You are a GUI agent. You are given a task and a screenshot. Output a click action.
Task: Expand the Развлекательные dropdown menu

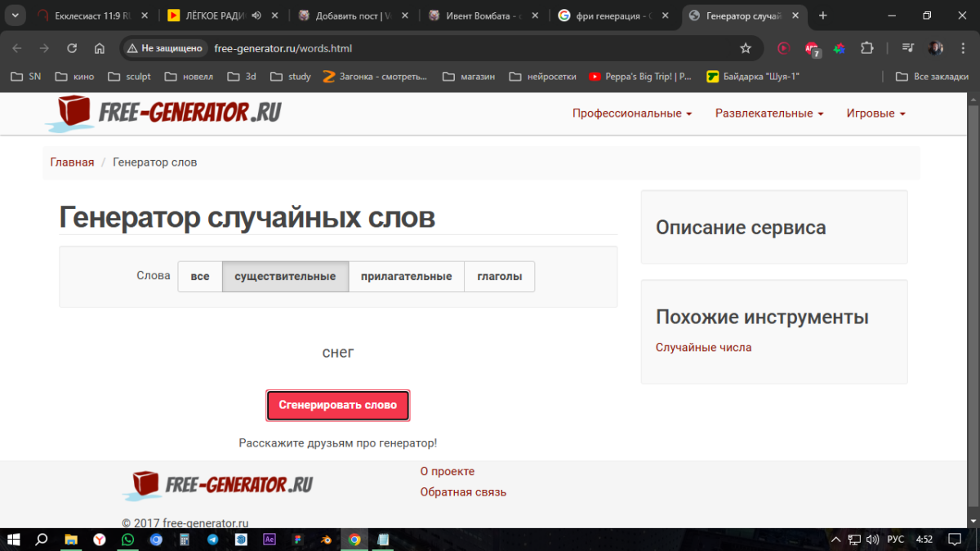click(x=769, y=113)
